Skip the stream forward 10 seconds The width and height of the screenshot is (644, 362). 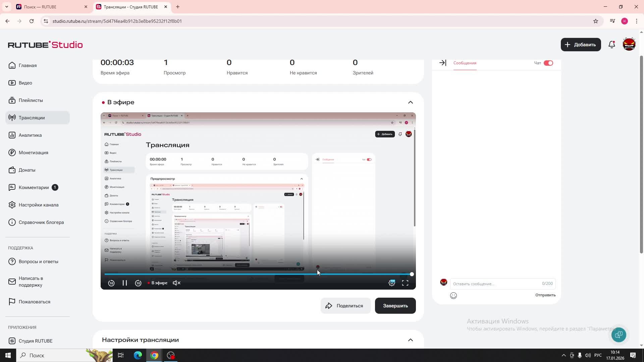(138, 283)
